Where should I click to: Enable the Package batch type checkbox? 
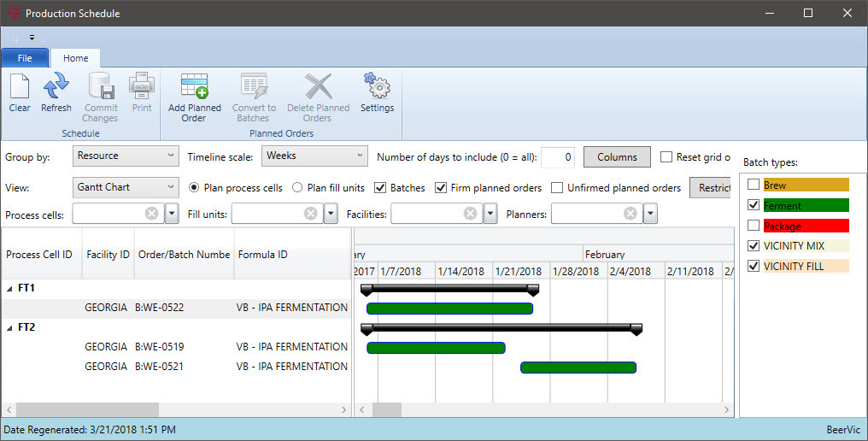point(754,226)
